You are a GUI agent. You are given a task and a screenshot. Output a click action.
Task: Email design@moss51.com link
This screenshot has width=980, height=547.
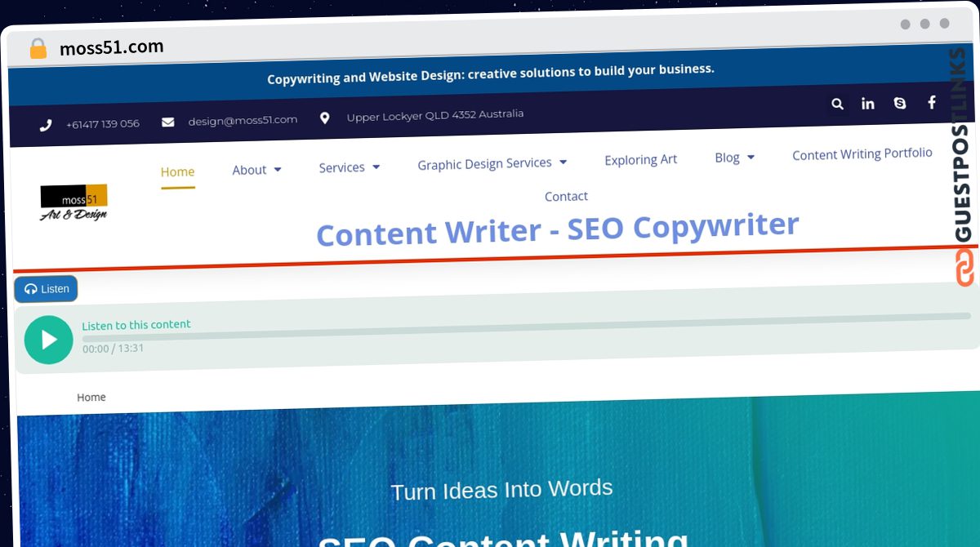(243, 120)
